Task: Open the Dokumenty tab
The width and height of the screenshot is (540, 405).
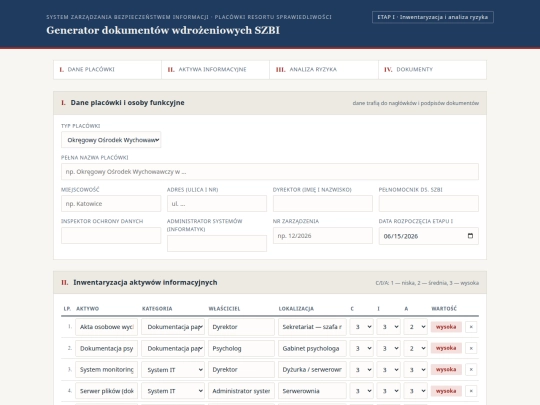Action: point(433,70)
